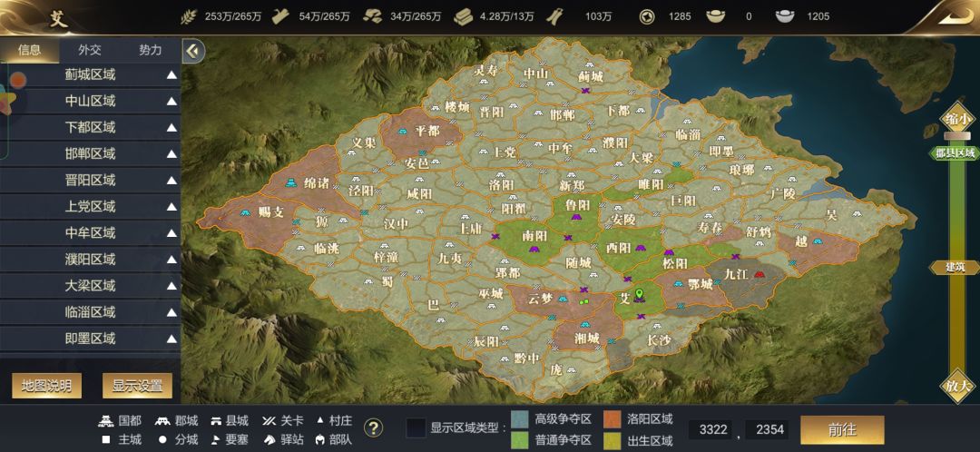Click the 高级争夺区 color swatch

tap(520, 419)
